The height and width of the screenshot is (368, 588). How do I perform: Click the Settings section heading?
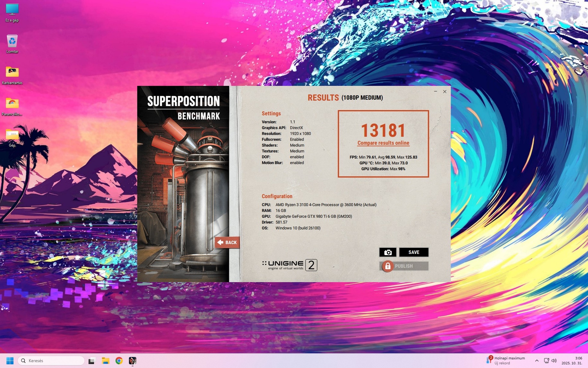coord(271,113)
